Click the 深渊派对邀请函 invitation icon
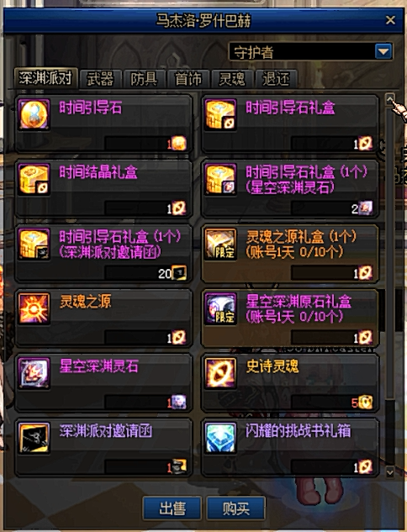 tap(34, 437)
